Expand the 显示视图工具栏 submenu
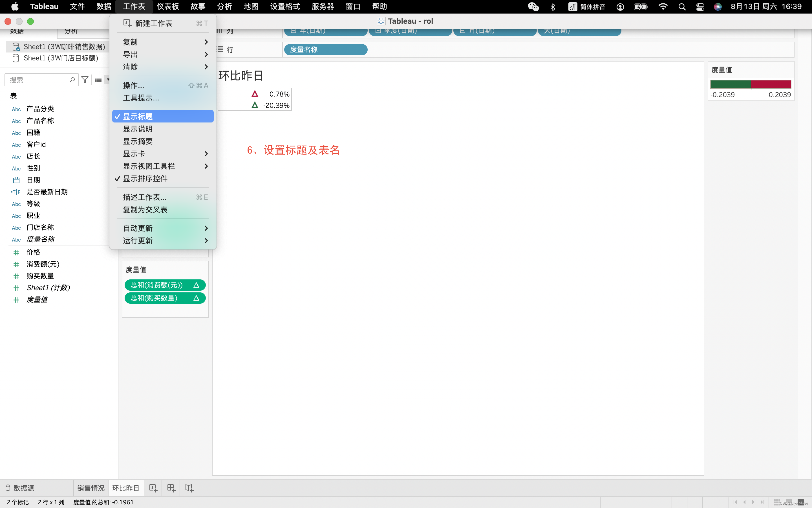This screenshot has height=508, width=812. [163, 166]
